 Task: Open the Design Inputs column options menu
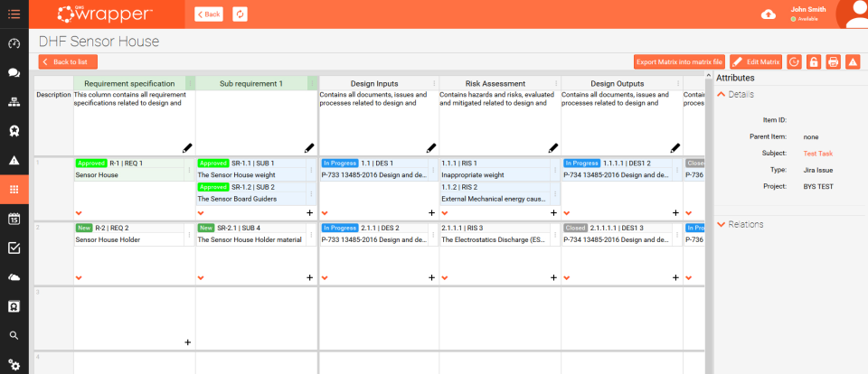tap(434, 83)
